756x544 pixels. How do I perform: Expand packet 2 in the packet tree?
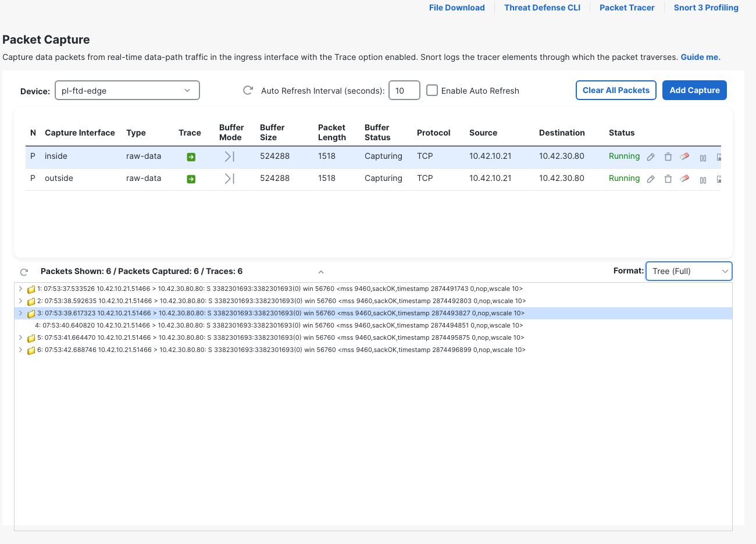click(x=20, y=301)
